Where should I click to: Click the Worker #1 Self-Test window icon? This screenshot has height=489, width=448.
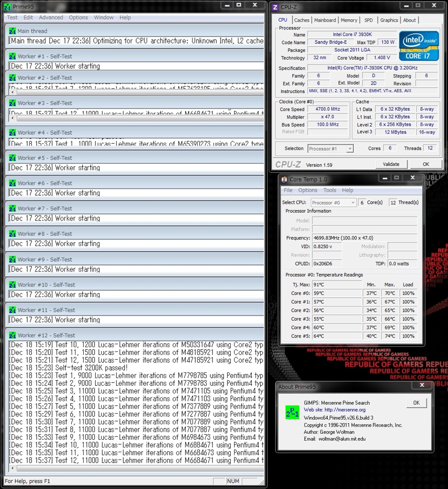point(12,56)
